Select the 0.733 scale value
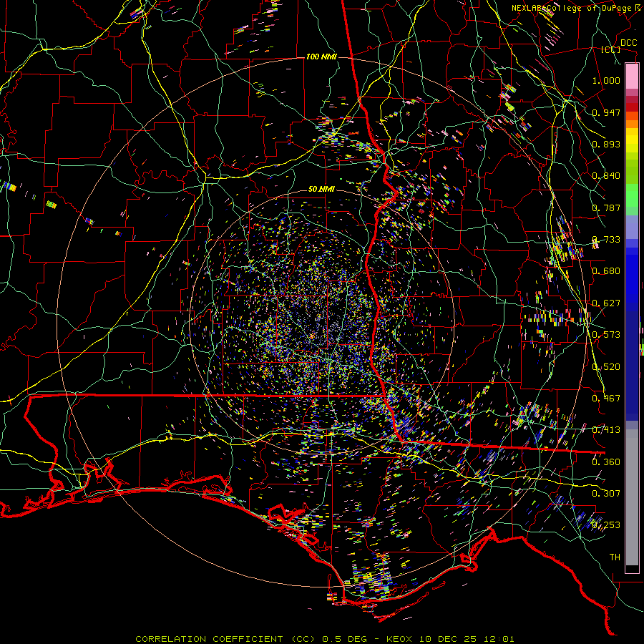Image resolution: width=644 pixels, height=644 pixels. pos(606,240)
